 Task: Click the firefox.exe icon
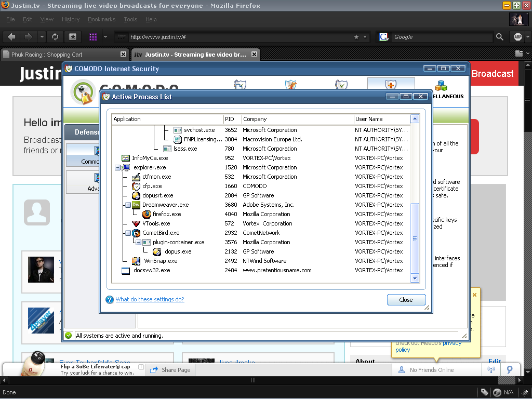tap(147, 214)
